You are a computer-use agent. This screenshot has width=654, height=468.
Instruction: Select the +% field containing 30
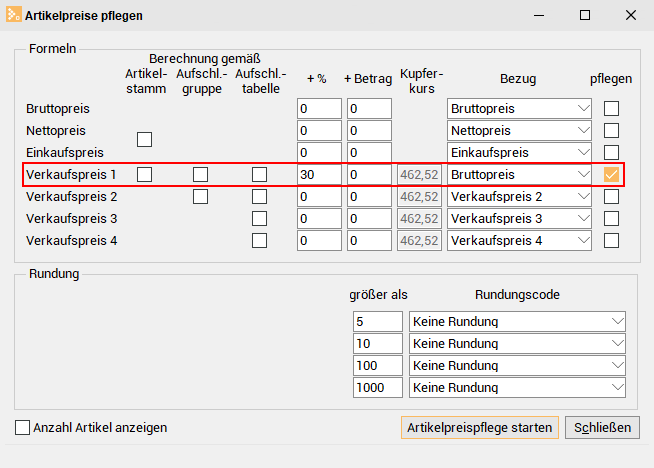(x=319, y=174)
